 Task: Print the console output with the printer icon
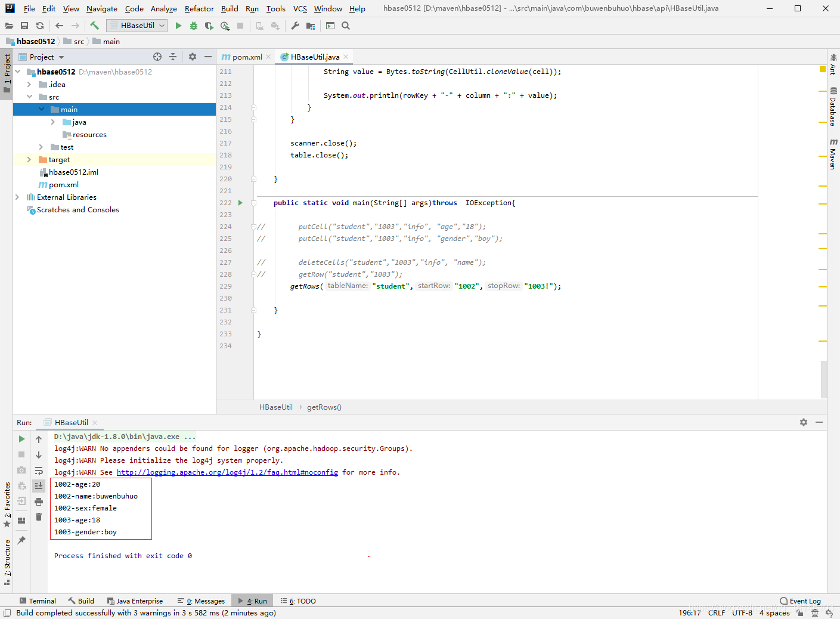39,502
